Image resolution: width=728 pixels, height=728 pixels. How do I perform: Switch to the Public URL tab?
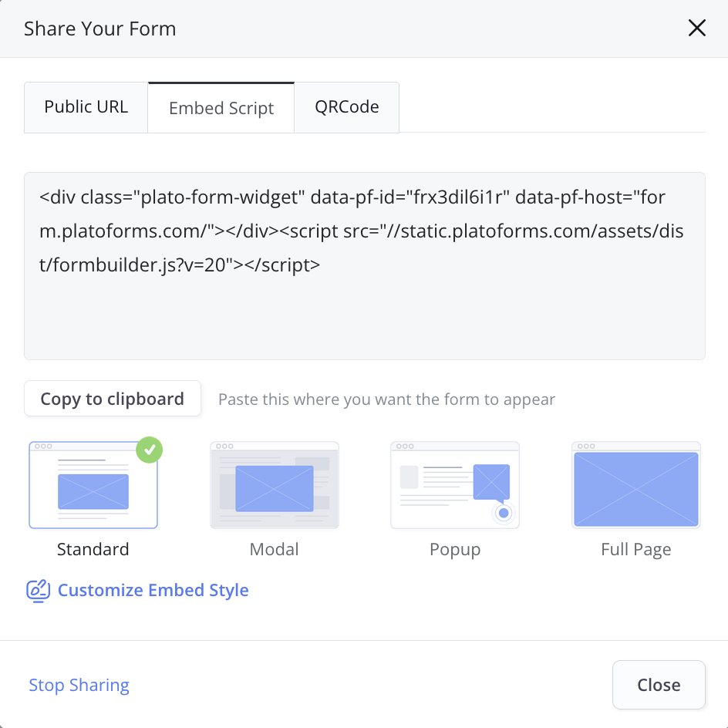86,107
